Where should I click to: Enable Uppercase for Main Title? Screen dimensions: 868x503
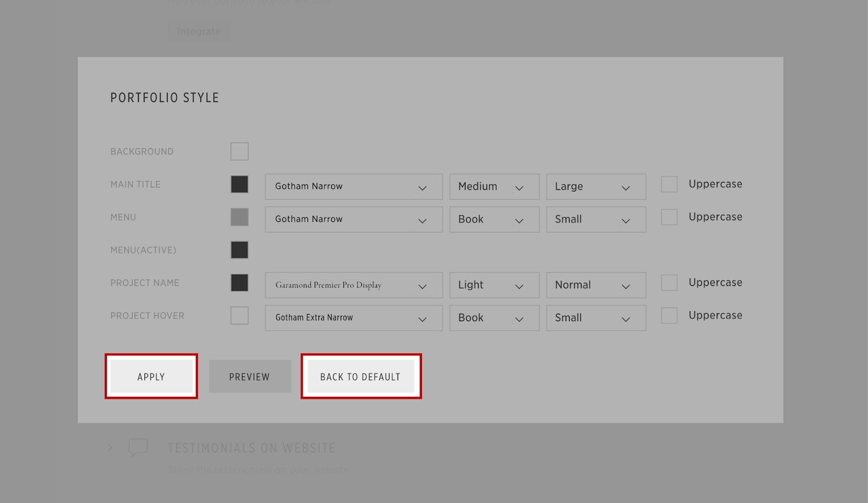pos(669,184)
